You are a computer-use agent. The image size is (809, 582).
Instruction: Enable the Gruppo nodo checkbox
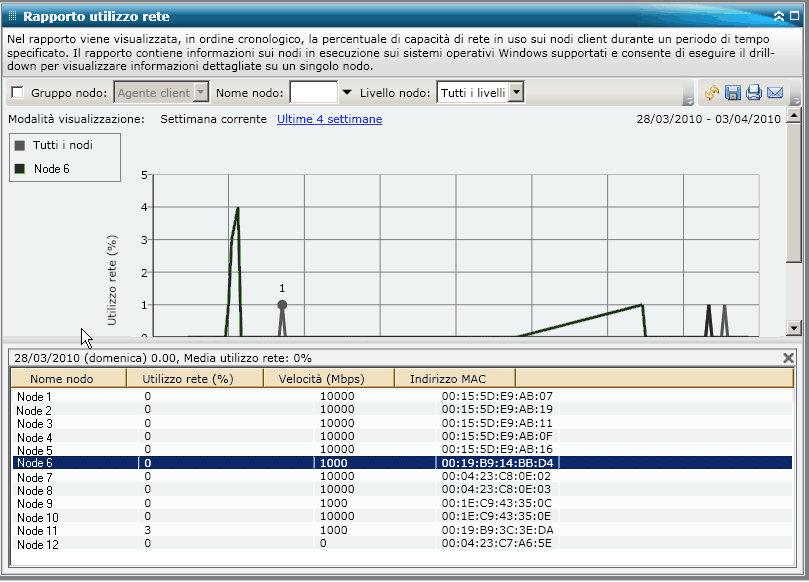point(17,93)
